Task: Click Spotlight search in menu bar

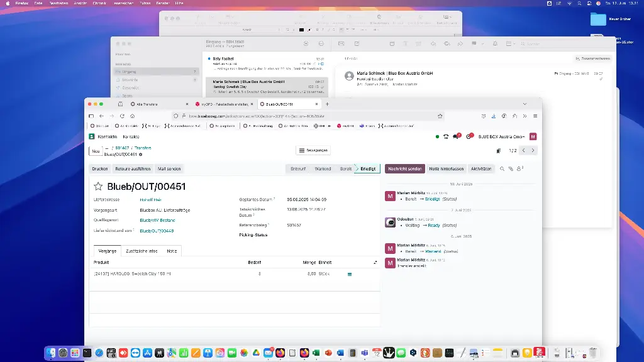Action: pos(579,3)
